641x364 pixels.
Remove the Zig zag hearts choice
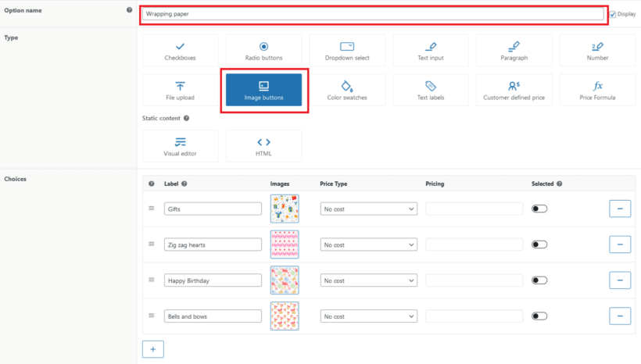coord(619,244)
